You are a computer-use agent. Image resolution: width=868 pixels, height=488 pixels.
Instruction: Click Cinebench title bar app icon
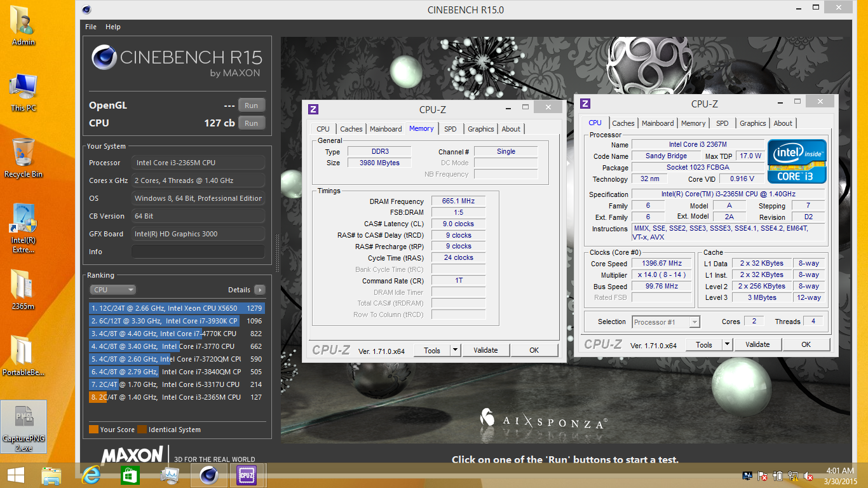86,10
